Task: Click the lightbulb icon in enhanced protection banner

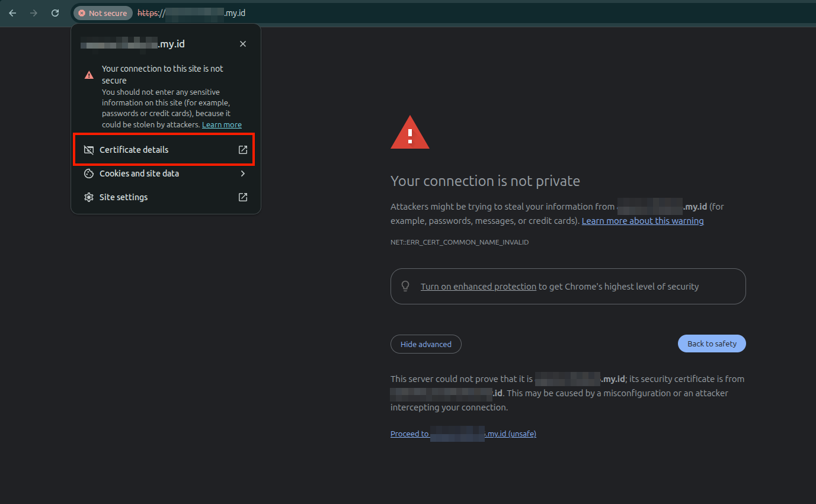Action: click(405, 286)
